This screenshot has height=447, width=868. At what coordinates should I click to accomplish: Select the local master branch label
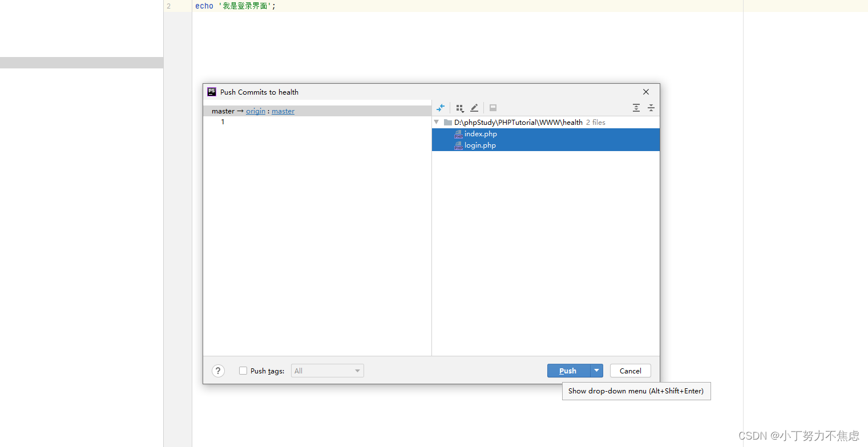(x=223, y=111)
